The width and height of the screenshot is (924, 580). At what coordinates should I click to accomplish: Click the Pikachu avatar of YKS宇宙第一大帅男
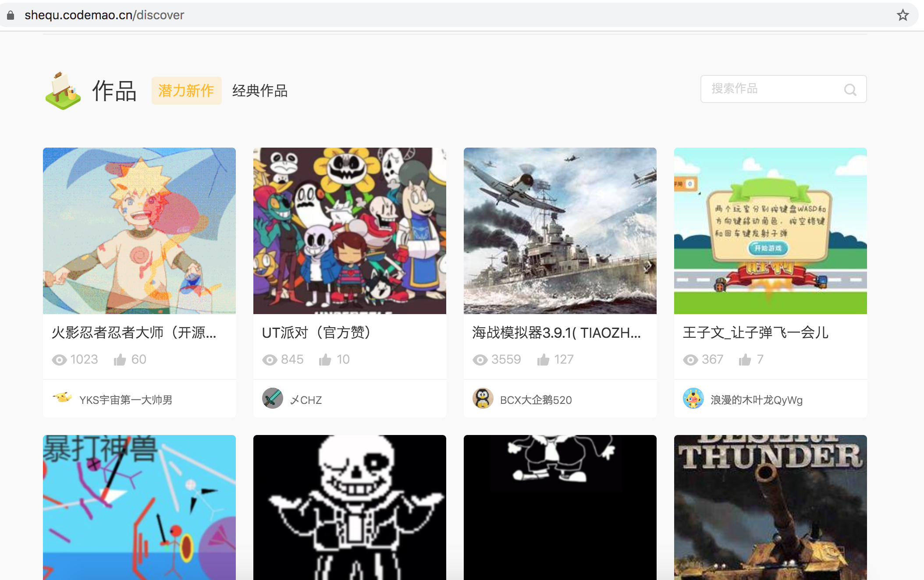pyautogui.click(x=62, y=398)
